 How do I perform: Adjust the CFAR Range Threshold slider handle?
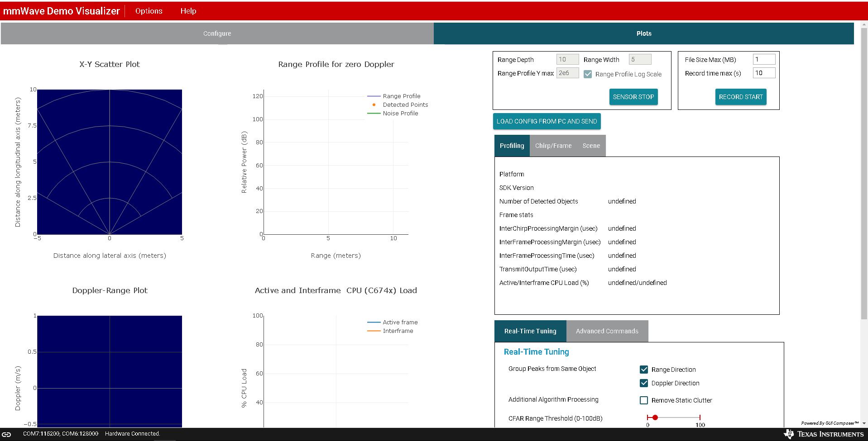coord(655,417)
